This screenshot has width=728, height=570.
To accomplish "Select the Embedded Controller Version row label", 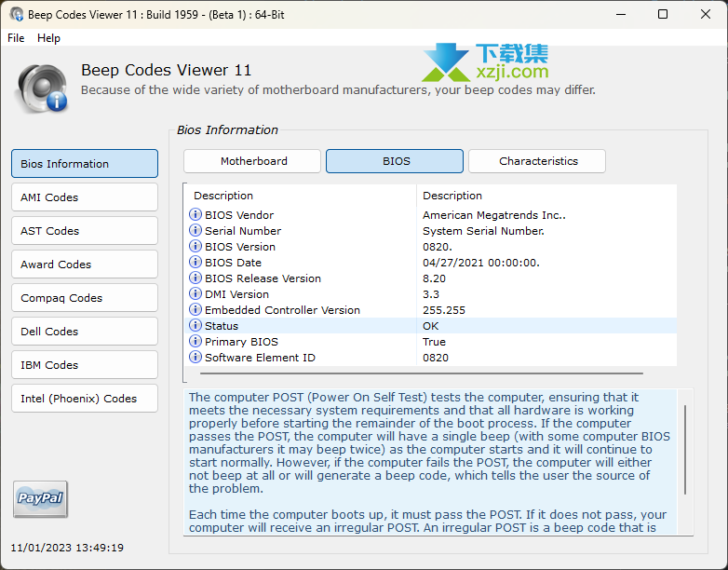I will click(x=282, y=310).
